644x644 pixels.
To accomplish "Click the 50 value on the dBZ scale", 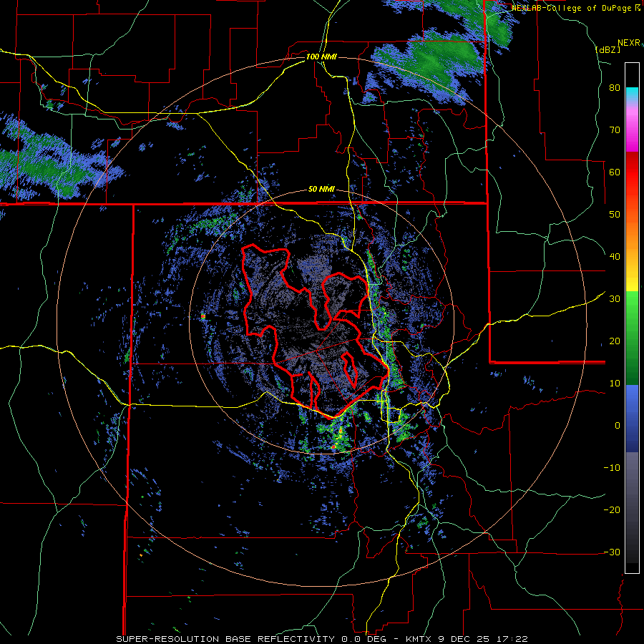I will tap(615, 215).
